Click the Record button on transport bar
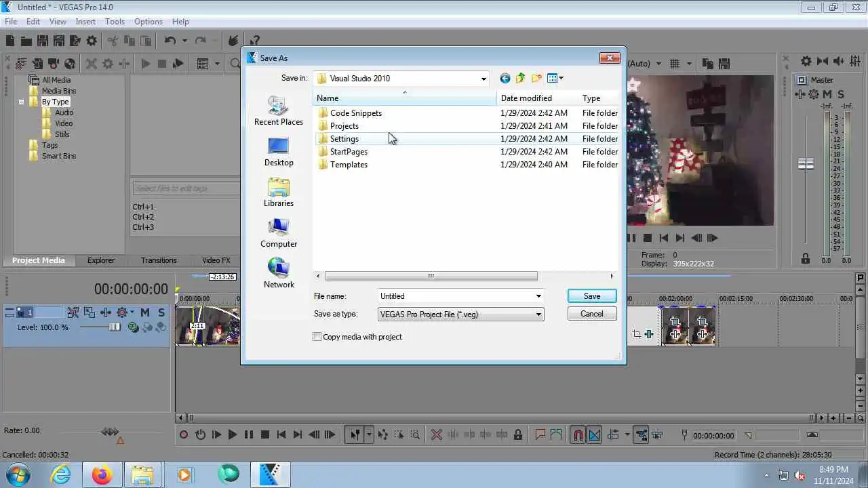Image resolution: width=868 pixels, height=488 pixels. pos(184,435)
